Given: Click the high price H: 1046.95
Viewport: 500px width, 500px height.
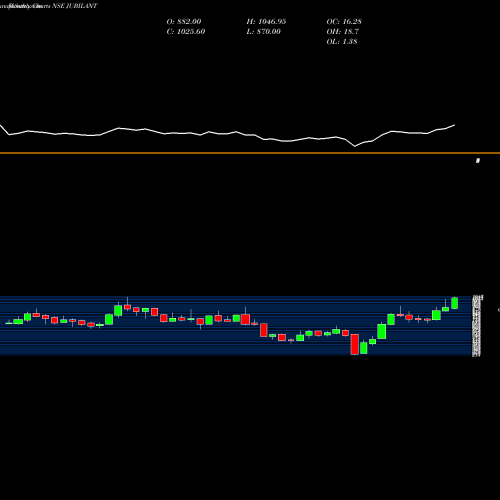Looking at the screenshot, I should [266, 21].
